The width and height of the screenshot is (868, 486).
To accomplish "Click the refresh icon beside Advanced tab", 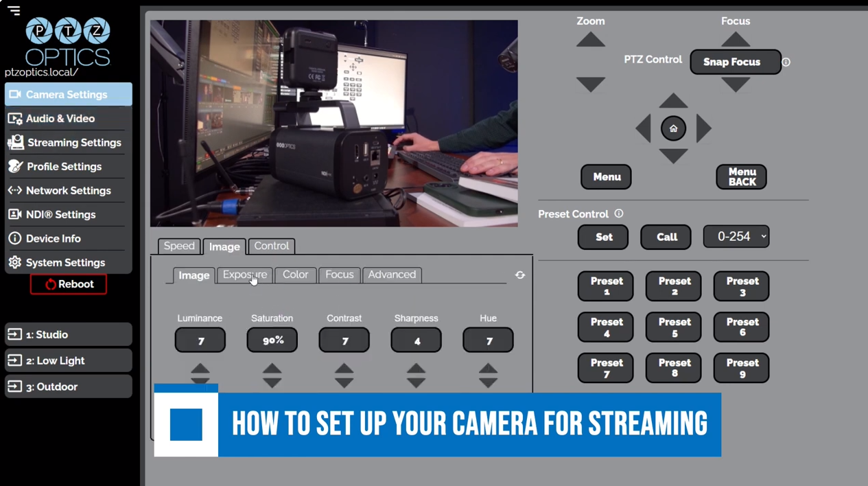I will (x=520, y=275).
